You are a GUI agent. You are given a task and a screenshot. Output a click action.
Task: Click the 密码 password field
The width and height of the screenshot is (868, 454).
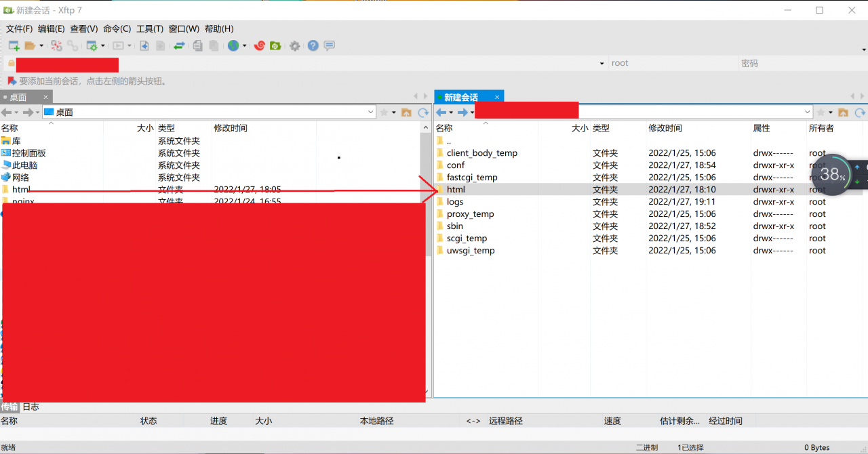point(800,64)
